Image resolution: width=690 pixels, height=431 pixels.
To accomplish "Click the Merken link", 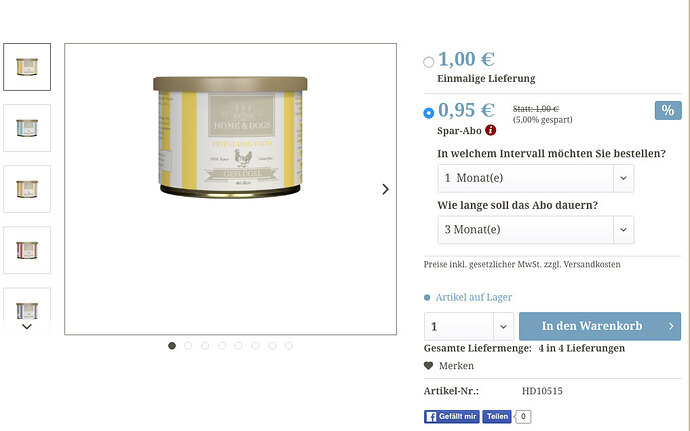I will pos(456,366).
